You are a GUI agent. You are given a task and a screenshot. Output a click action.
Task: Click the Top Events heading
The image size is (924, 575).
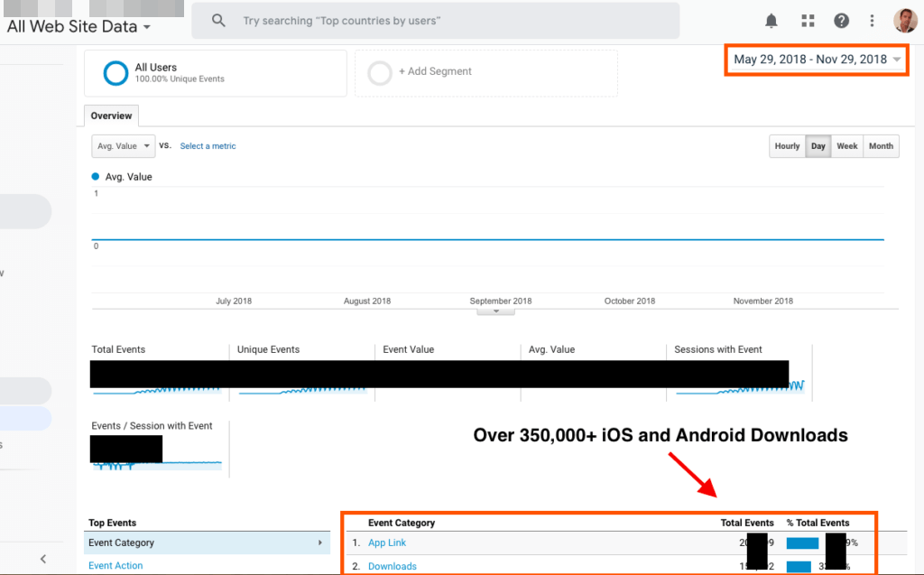click(112, 523)
